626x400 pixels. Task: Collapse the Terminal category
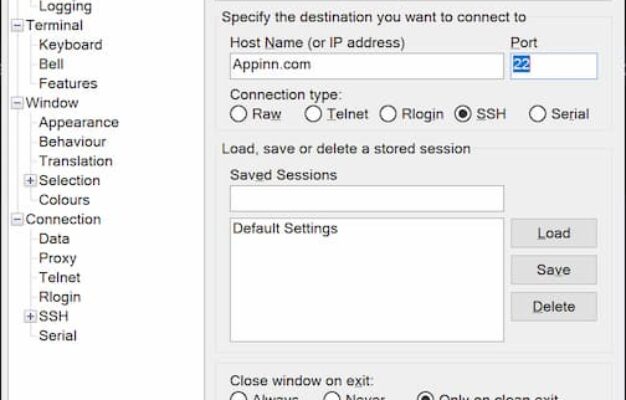[x=16, y=26]
